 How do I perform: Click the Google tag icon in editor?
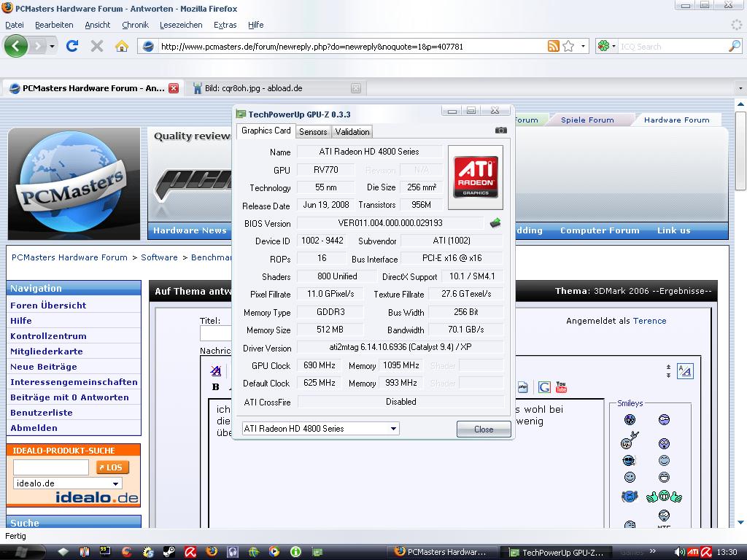[x=544, y=387]
